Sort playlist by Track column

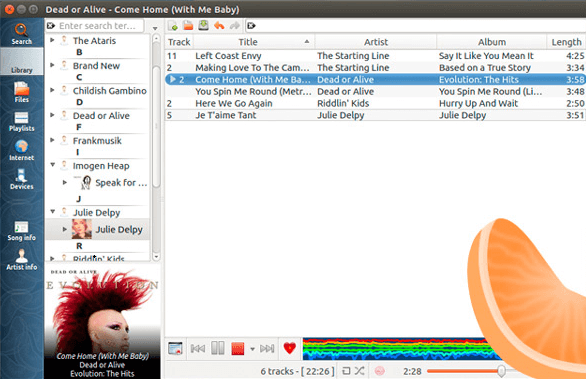[x=179, y=42]
